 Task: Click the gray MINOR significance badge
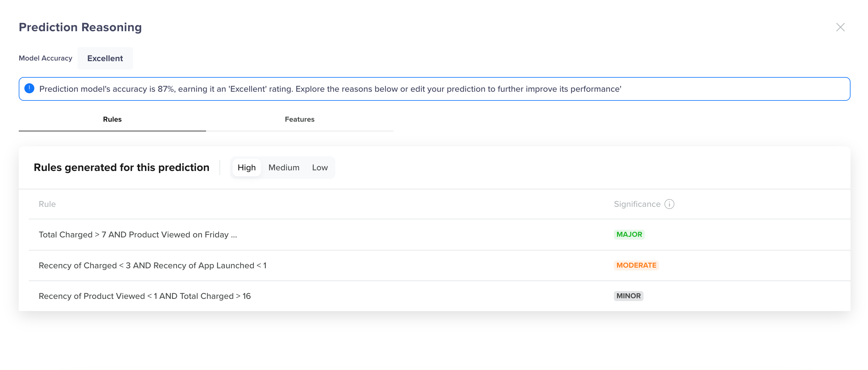point(628,296)
